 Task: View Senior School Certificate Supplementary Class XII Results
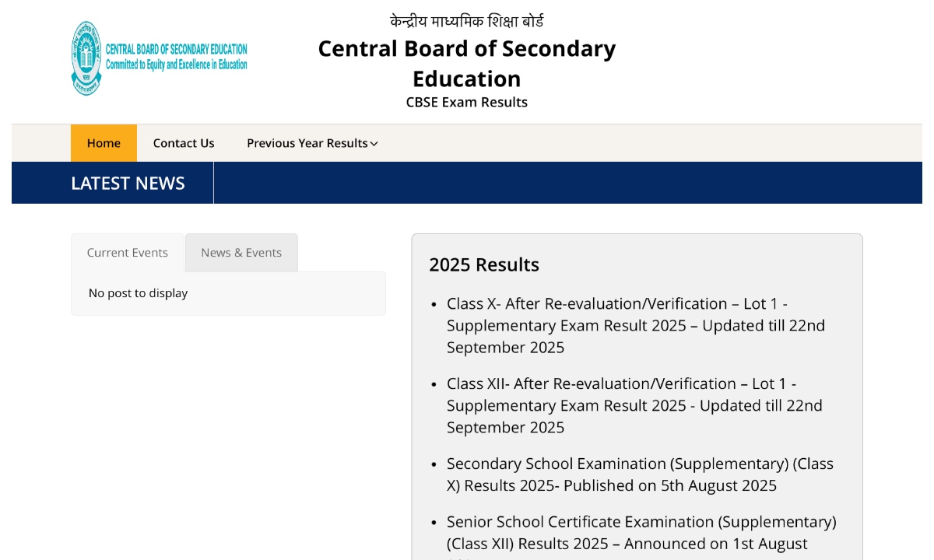[641, 533]
